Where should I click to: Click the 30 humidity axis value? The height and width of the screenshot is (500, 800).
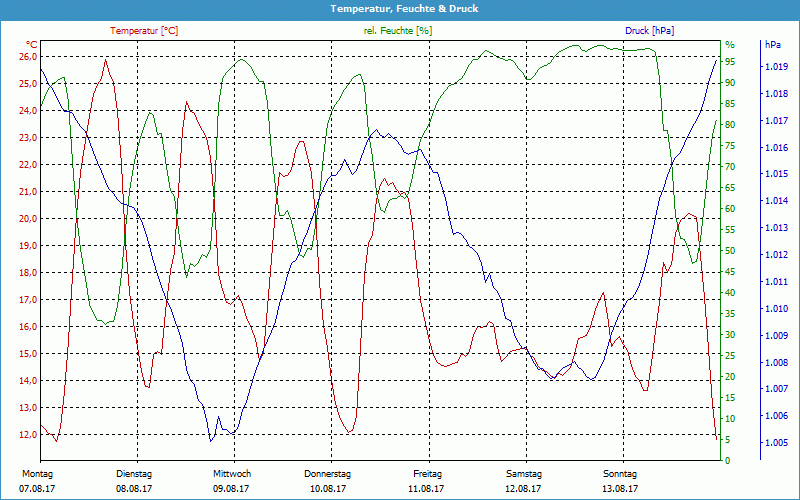click(730, 335)
